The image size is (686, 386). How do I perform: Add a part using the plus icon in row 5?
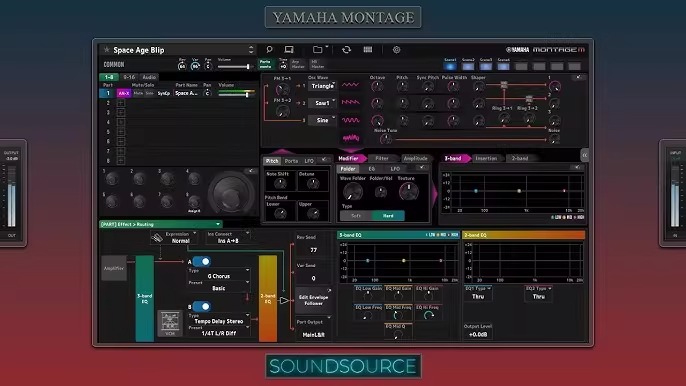click(121, 132)
